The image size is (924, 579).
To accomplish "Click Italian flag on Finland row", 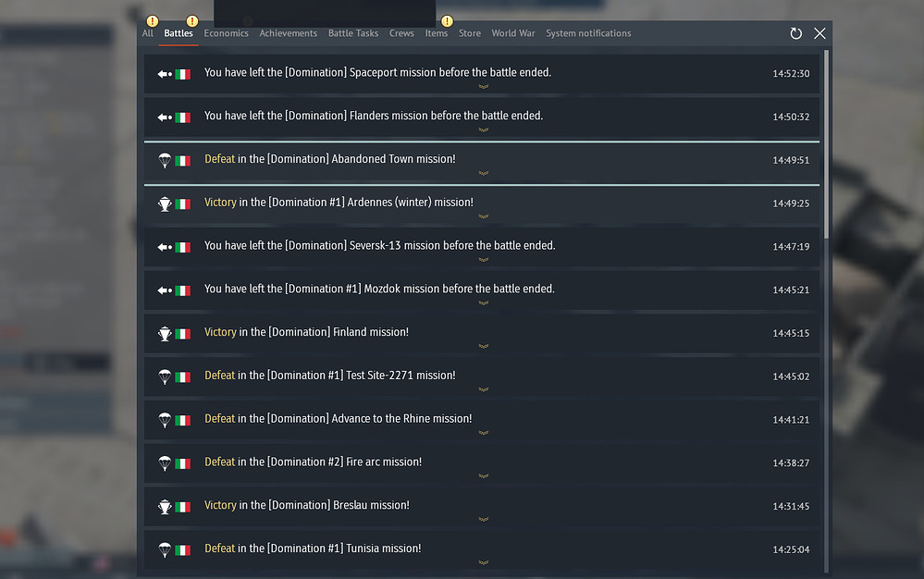I will pyautogui.click(x=183, y=334).
